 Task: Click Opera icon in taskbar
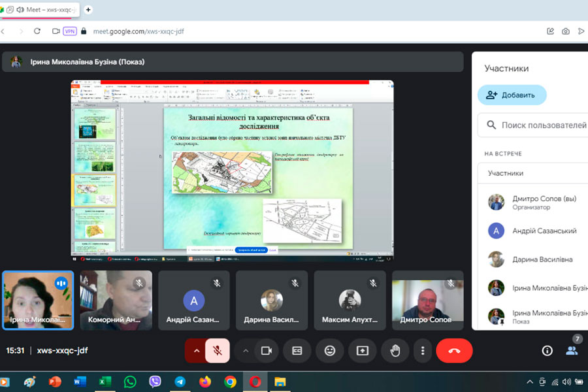click(255, 382)
